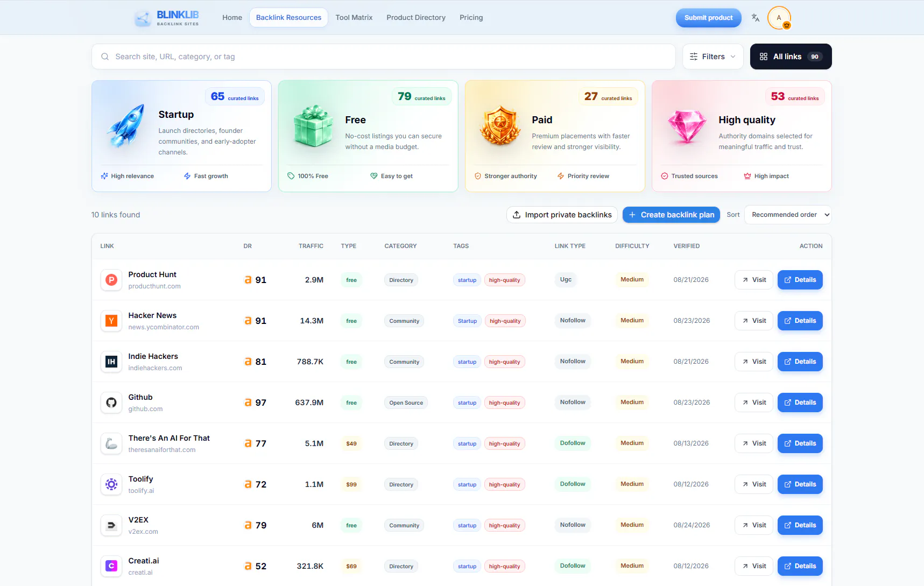Click There's An AI For That logo
The image size is (924, 586).
(111, 443)
